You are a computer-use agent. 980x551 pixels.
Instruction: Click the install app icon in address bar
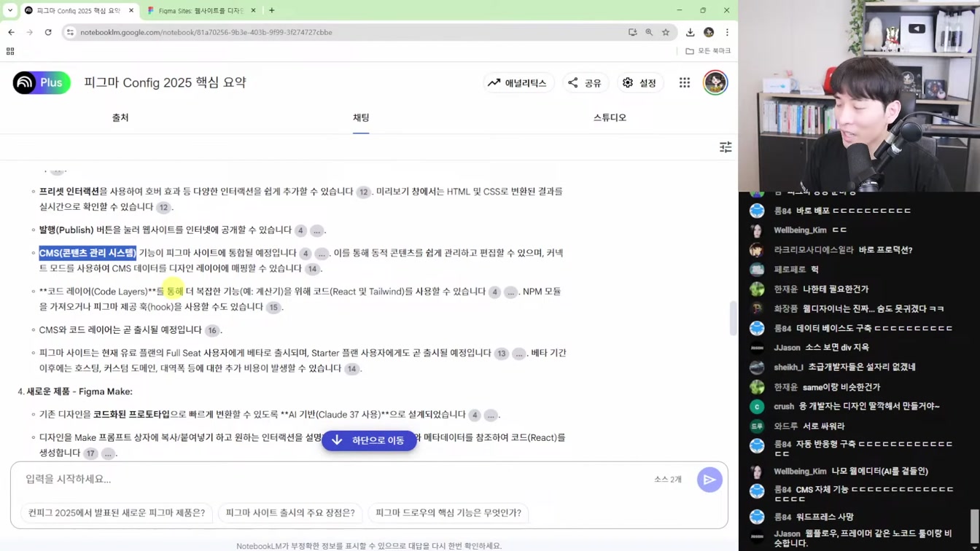(632, 32)
